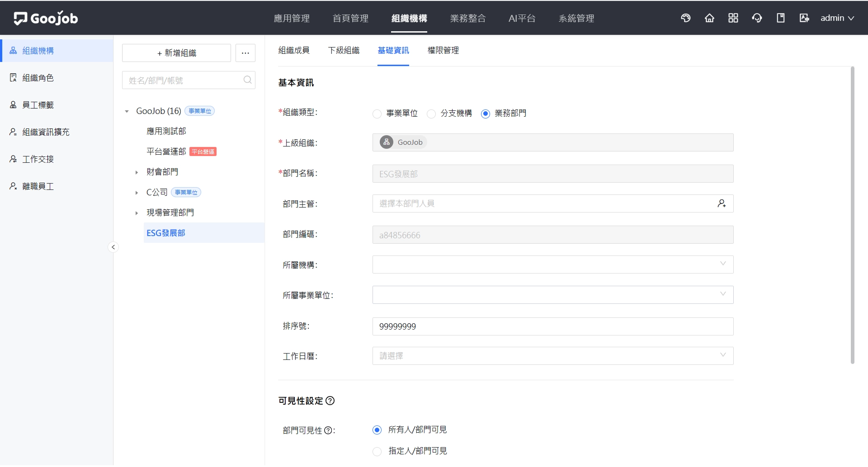Collapse the GooJob (16) tree node
Image resolution: width=868 pixels, height=467 pixels.
coord(127,111)
